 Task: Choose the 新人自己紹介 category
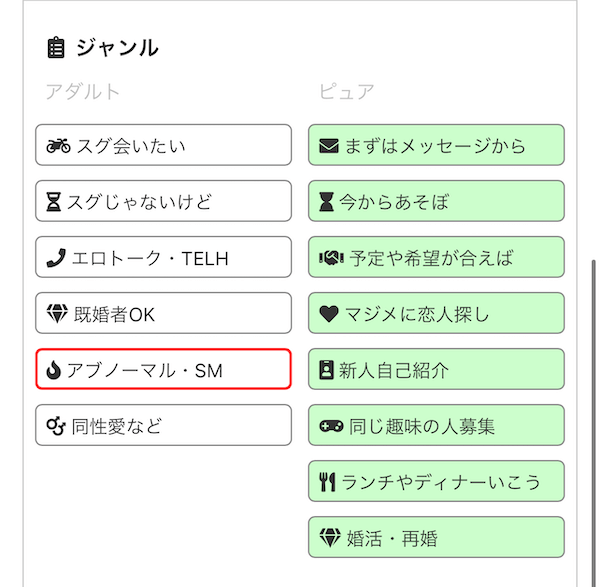tap(436, 369)
